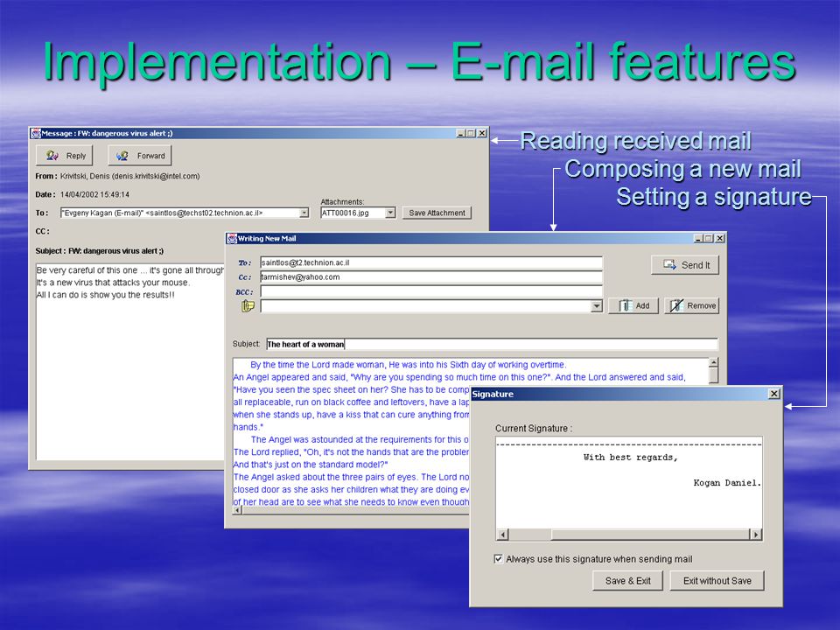Viewport: 840px width, 630px height.
Task: Maximize the Writing New Mail window
Action: click(x=709, y=238)
